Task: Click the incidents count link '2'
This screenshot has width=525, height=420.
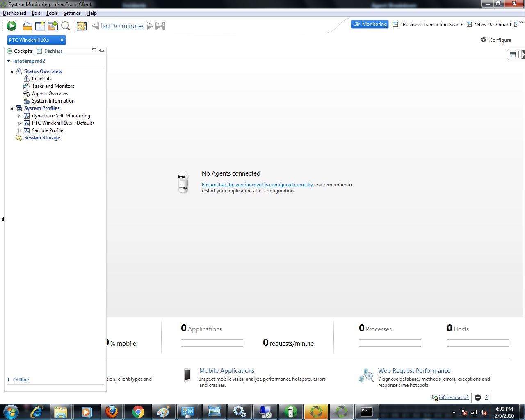Action: [486, 397]
